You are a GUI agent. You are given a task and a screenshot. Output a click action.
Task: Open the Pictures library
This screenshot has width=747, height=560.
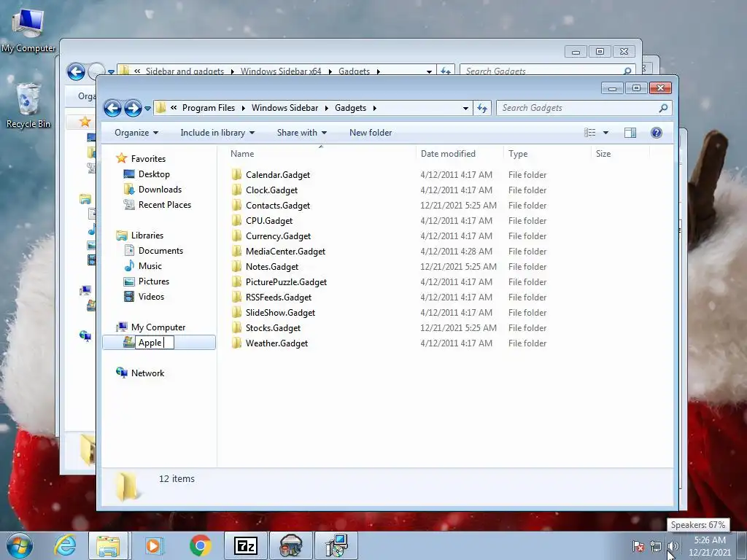click(x=154, y=281)
